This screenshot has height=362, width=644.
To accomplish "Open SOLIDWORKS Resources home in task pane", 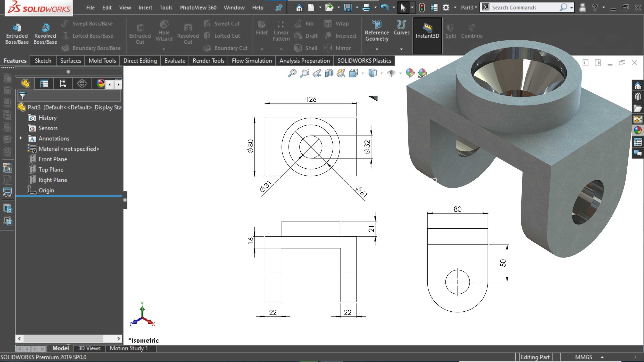I will pyautogui.click(x=637, y=86).
